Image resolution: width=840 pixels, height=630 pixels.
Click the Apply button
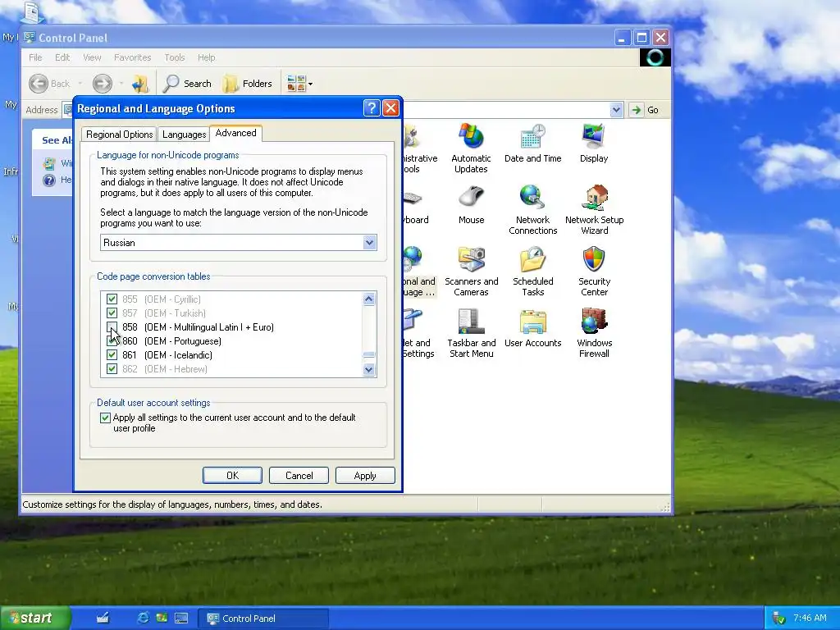[x=365, y=476]
